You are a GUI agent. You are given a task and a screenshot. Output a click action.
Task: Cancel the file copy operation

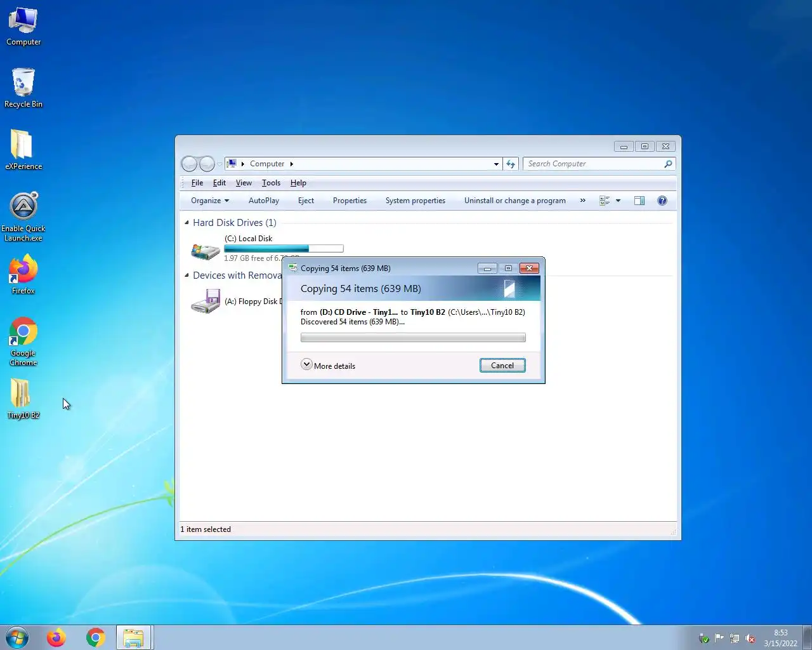click(x=502, y=366)
